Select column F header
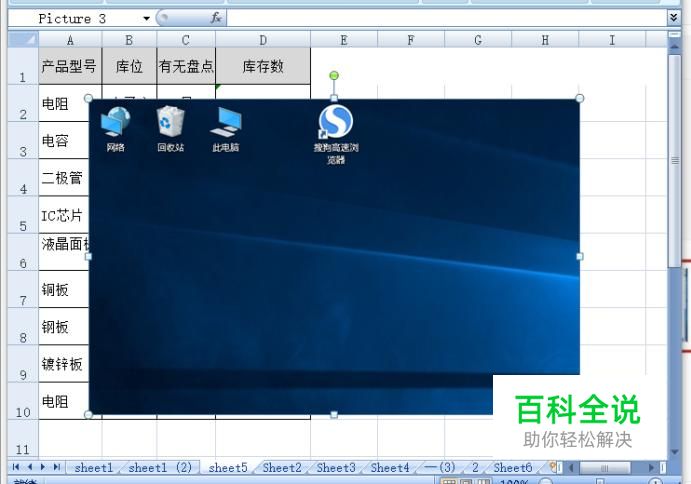The height and width of the screenshot is (484, 691). (411, 40)
